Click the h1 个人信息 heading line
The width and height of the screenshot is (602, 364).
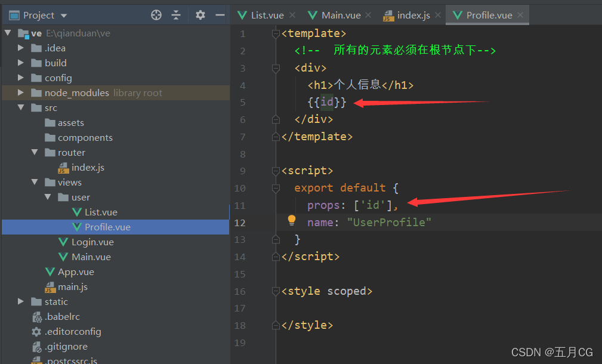(360, 85)
